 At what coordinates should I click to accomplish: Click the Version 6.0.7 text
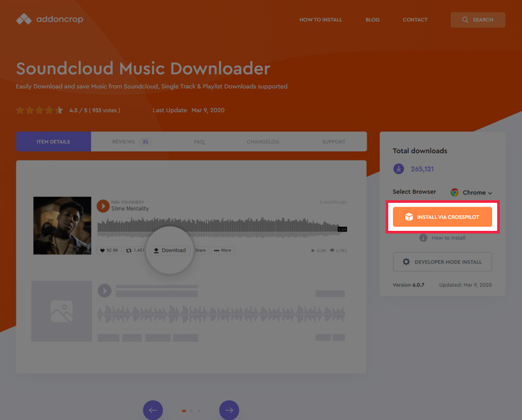[408, 285]
